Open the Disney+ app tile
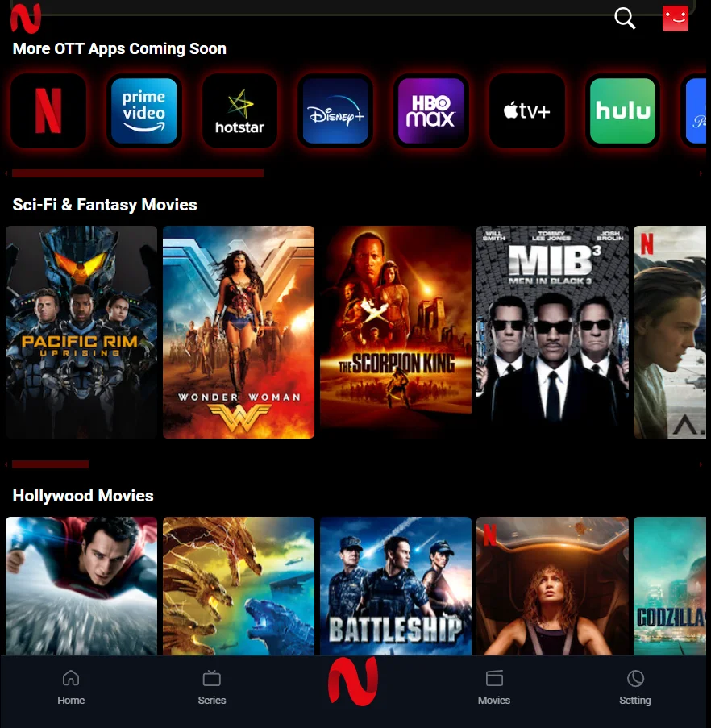 (x=335, y=111)
